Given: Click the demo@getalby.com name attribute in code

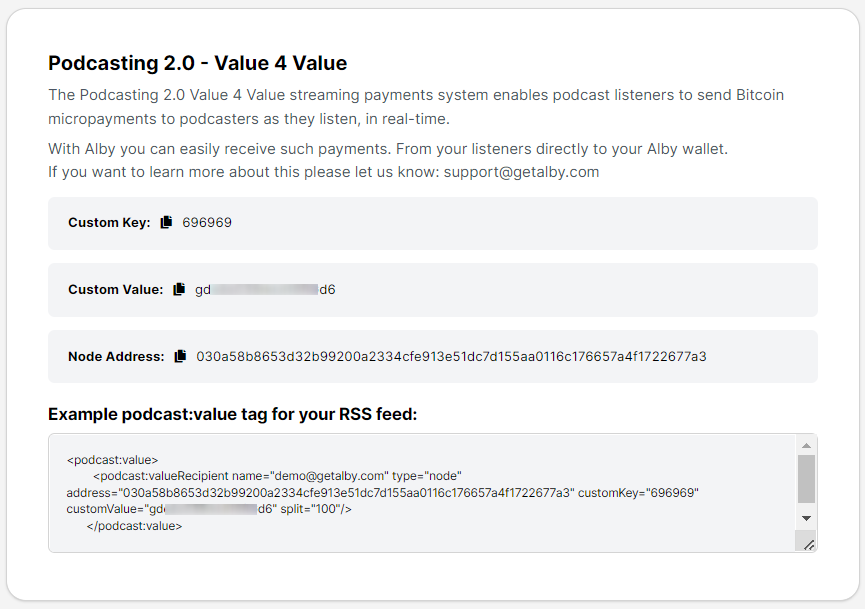Looking at the screenshot, I should coord(310,476).
